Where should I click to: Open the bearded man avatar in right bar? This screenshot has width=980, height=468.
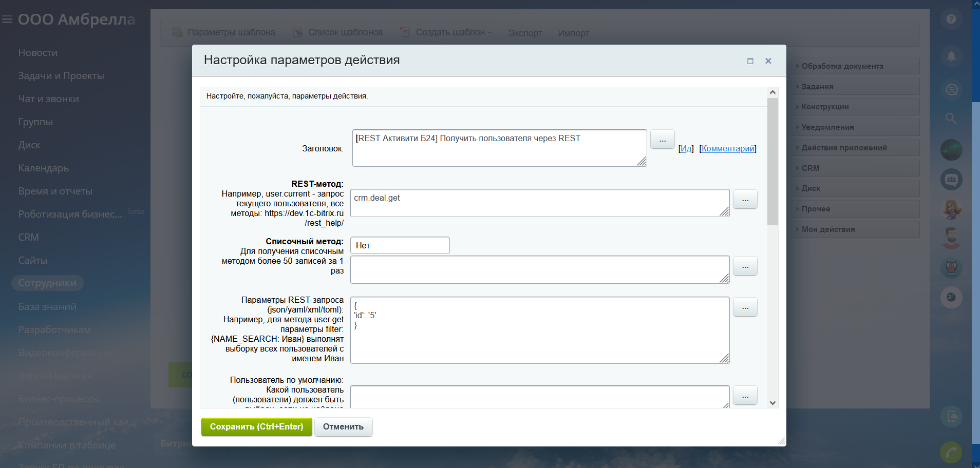pos(951,238)
